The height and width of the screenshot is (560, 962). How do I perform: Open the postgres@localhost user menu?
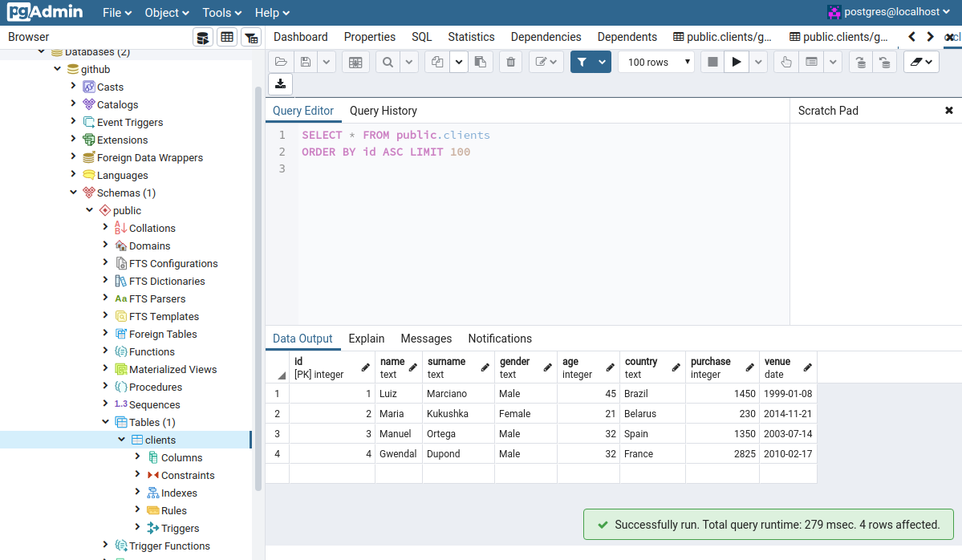(888, 12)
